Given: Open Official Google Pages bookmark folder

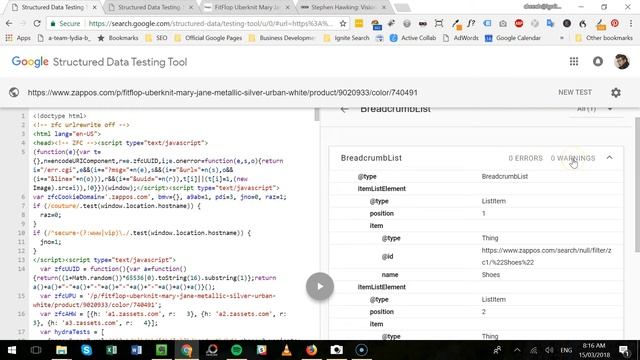Looking at the screenshot, I should point(209,38).
